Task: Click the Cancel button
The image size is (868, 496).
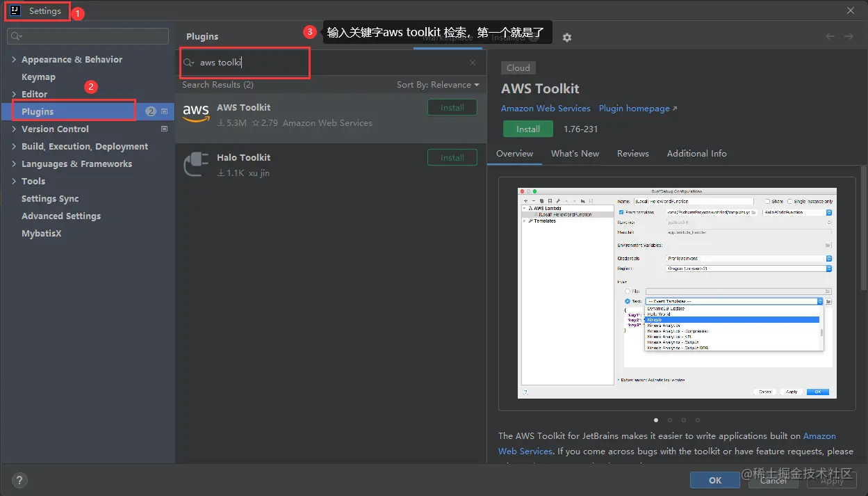Action: point(773,480)
